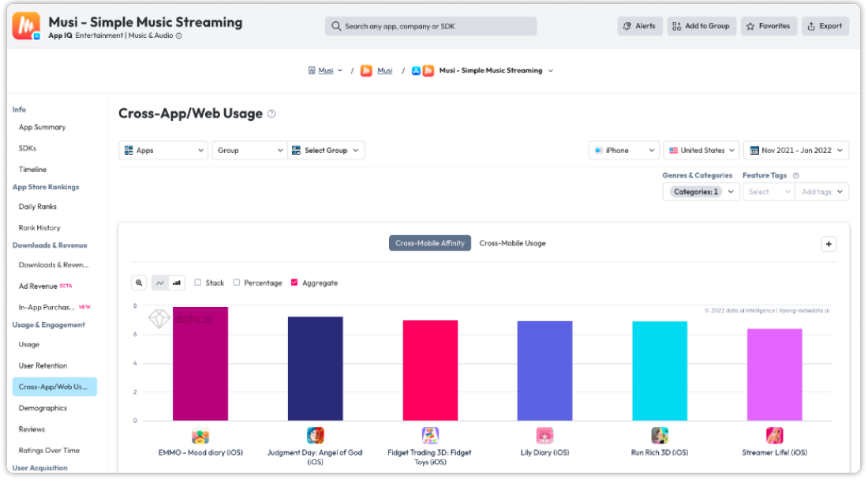868x483 pixels.
Task: Click the Streamer Life! app icon
Action: click(774, 436)
